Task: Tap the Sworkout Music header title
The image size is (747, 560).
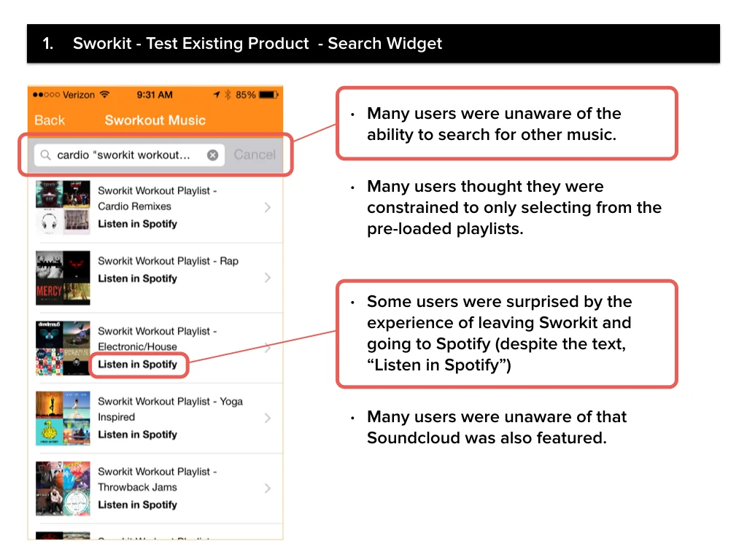Action: pos(155,120)
